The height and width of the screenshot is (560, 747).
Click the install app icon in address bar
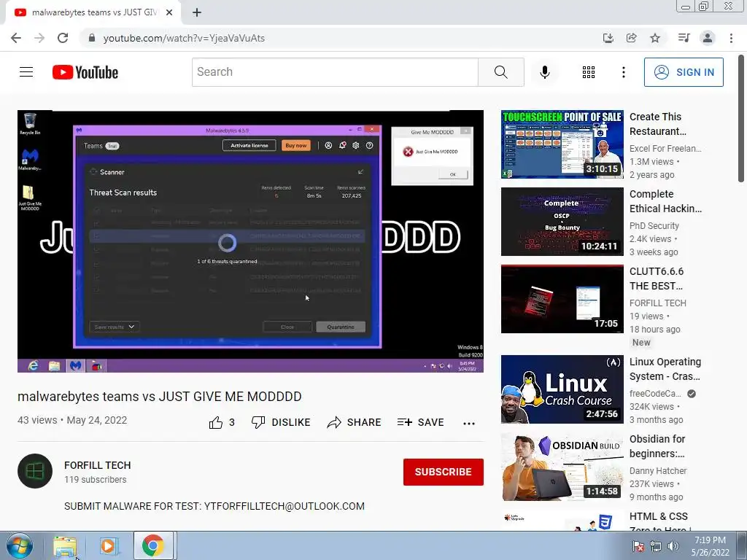[608, 38]
